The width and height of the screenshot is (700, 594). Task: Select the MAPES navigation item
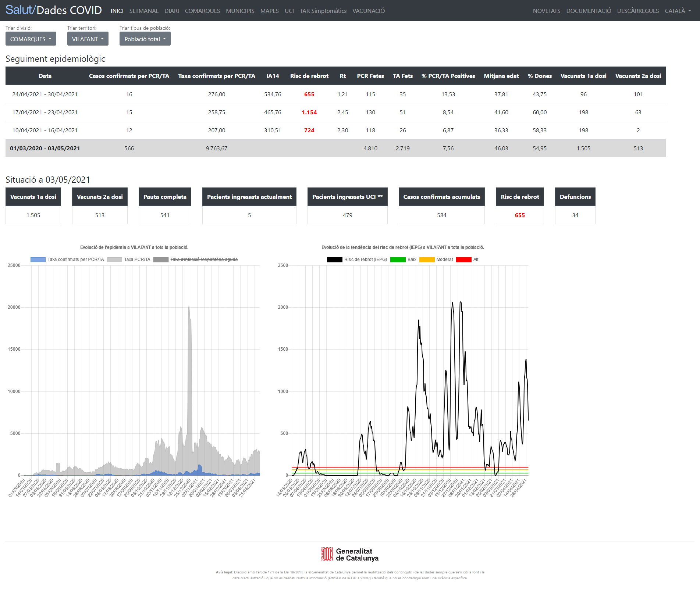(x=270, y=11)
